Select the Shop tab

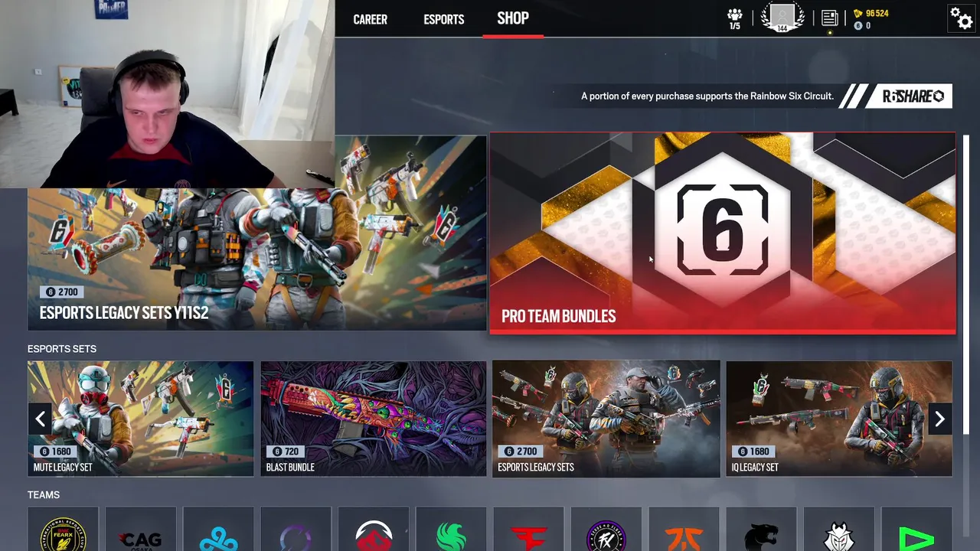513,18
